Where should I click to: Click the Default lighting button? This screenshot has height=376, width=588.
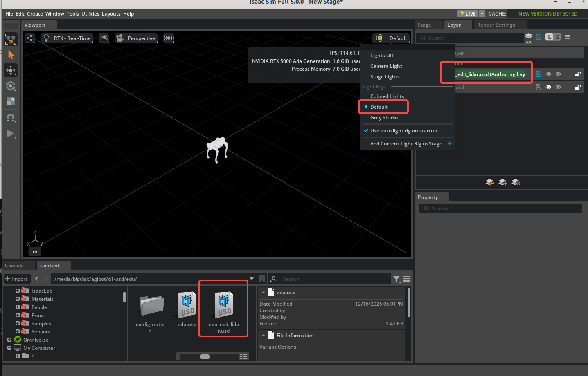click(391, 38)
